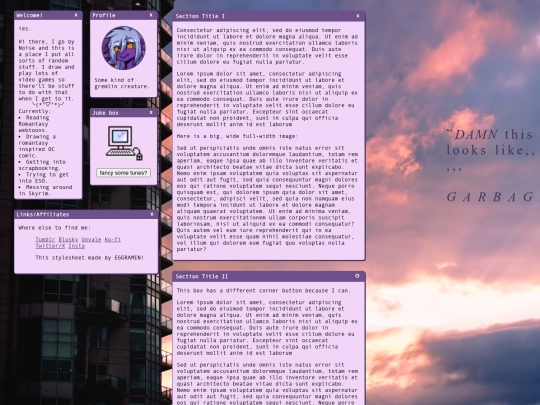This screenshot has height=405, width=540.
Task: Click the 'Currently:' label
Action: click(34, 111)
